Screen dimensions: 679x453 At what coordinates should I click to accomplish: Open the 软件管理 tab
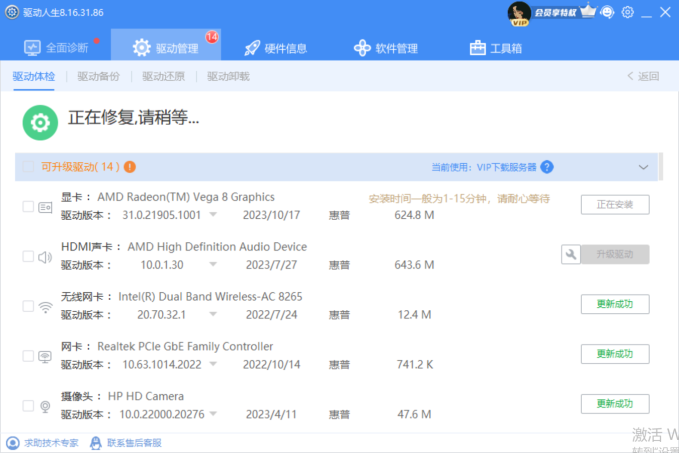(386, 48)
